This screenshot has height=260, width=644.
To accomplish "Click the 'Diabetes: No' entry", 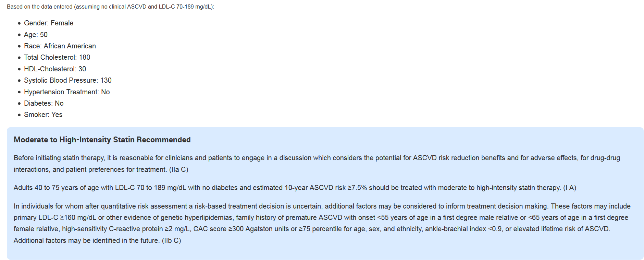I will pyautogui.click(x=44, y=103).
